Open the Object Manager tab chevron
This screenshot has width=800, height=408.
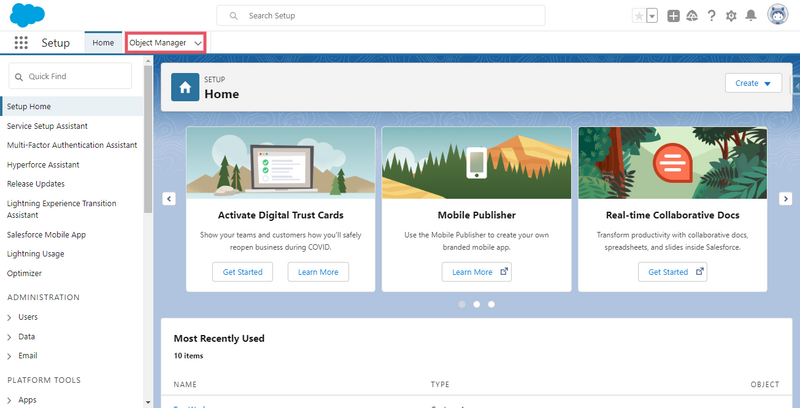point(198,43)
